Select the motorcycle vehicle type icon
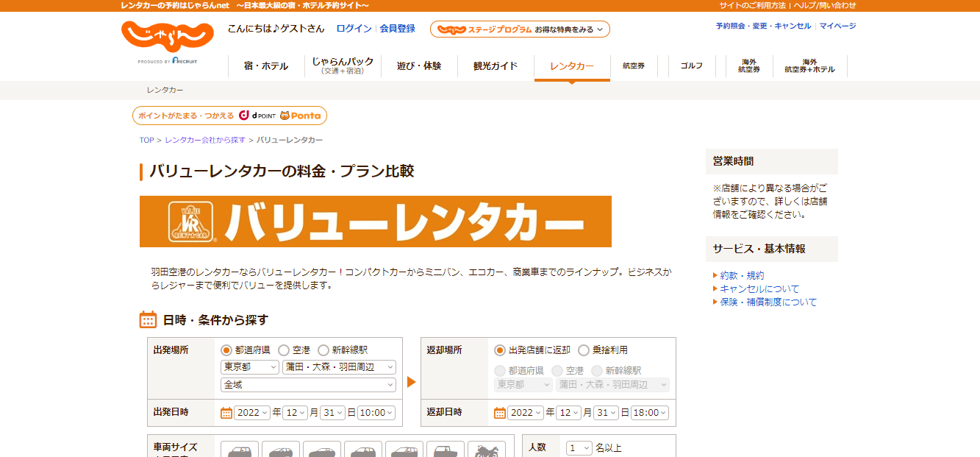The width and height of the screenshot is (980, 457). [x=486, y=450]
